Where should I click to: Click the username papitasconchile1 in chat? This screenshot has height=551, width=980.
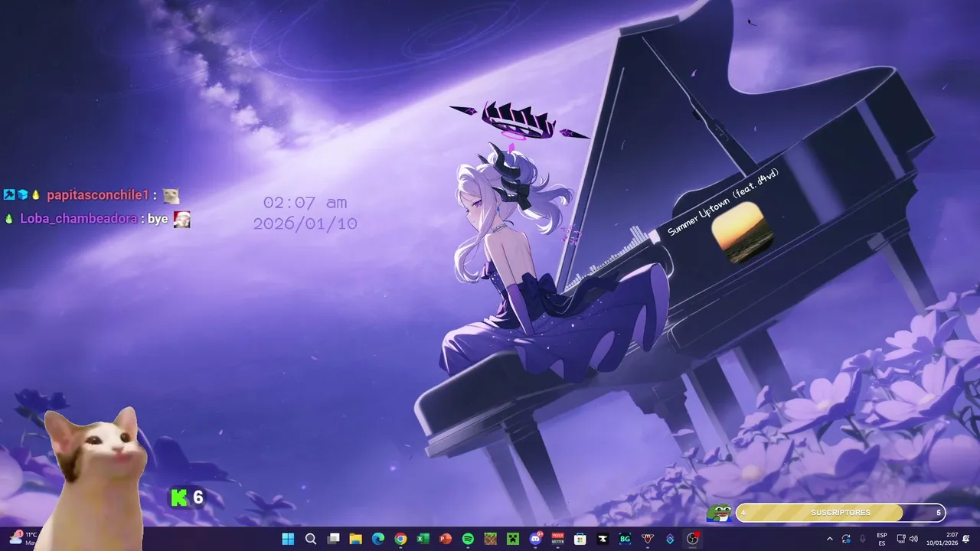pos(98,195)
